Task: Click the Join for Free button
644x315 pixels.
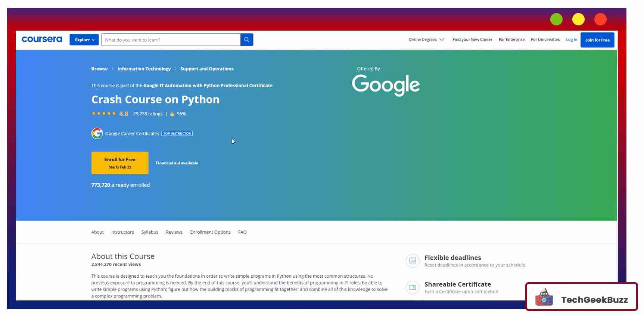Action: coord(597,40)
